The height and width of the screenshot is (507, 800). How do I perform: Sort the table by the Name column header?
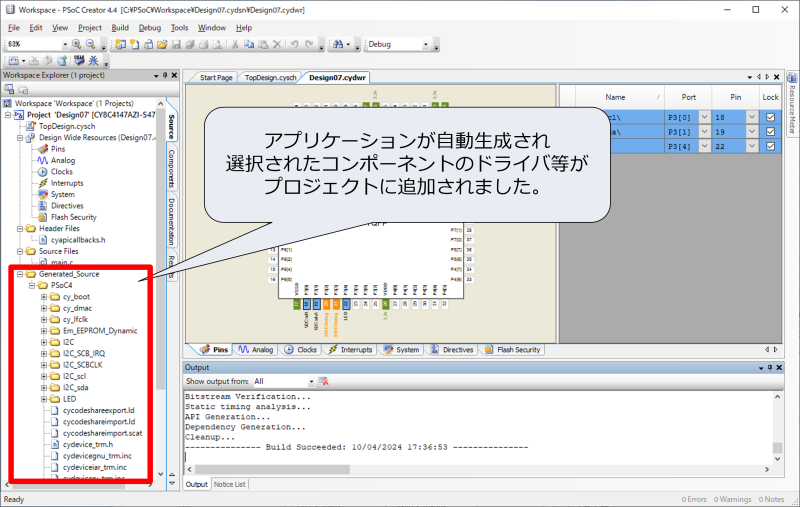[615, 97]
